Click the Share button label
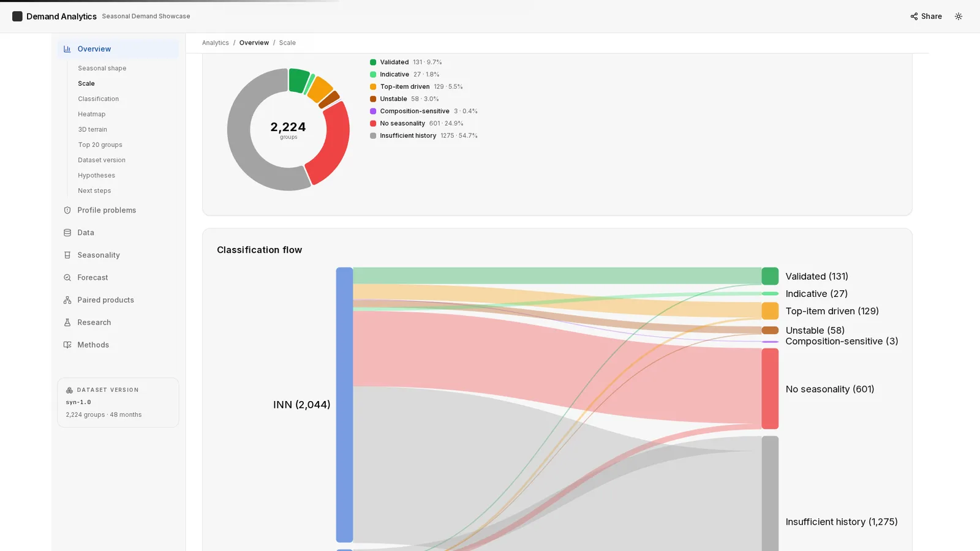This screenshot has height=551, width=980. [932, 17]
